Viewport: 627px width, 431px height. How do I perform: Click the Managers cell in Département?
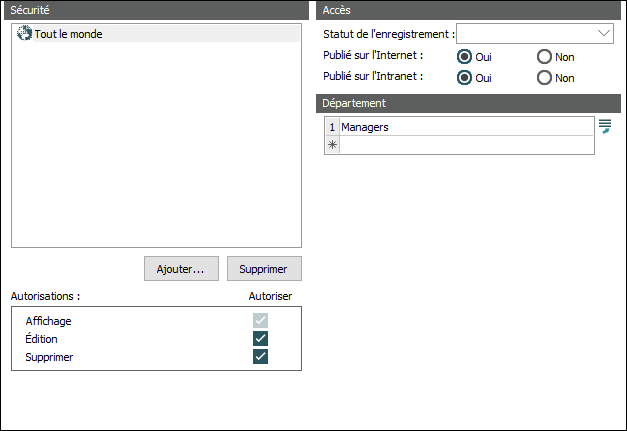coord(465,127)
